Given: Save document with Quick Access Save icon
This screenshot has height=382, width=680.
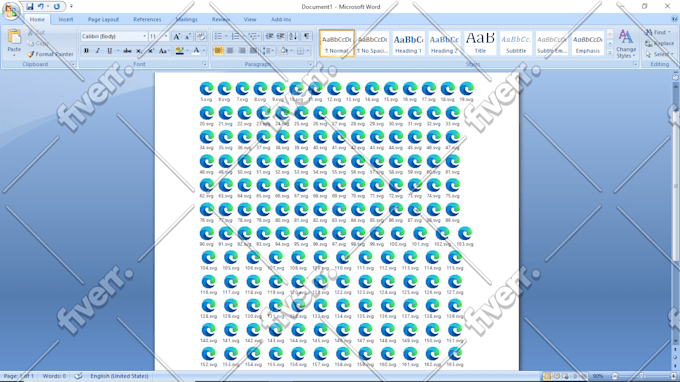Looking at the screenshot, I should pos(29,7).
